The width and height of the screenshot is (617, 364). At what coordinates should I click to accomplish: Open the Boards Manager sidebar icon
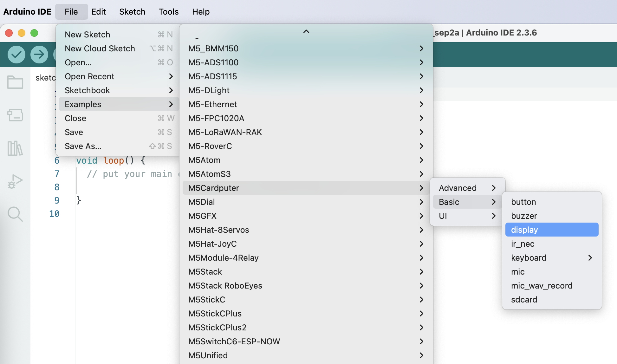pyautogui.click(x=15, y=115)
